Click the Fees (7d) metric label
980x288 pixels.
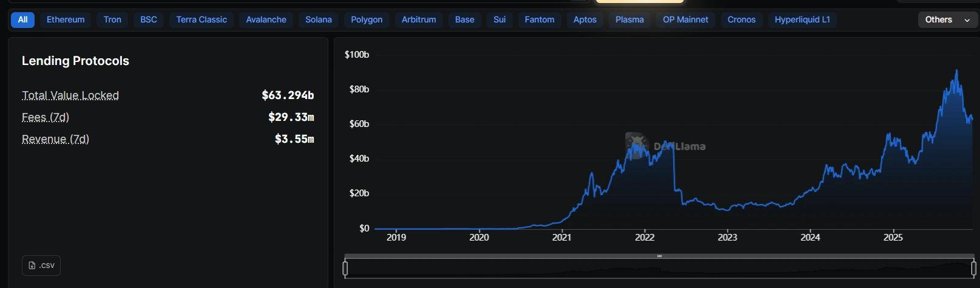click(46, 117)
